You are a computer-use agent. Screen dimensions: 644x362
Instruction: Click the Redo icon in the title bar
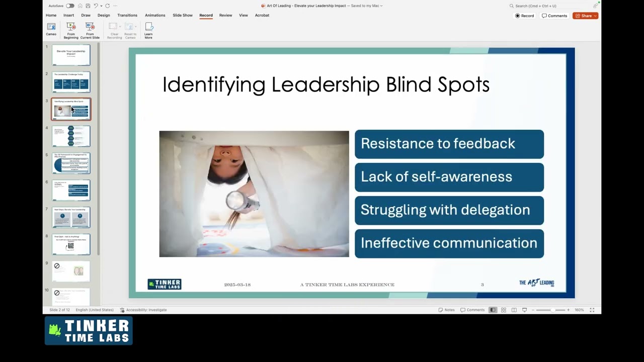107,6
